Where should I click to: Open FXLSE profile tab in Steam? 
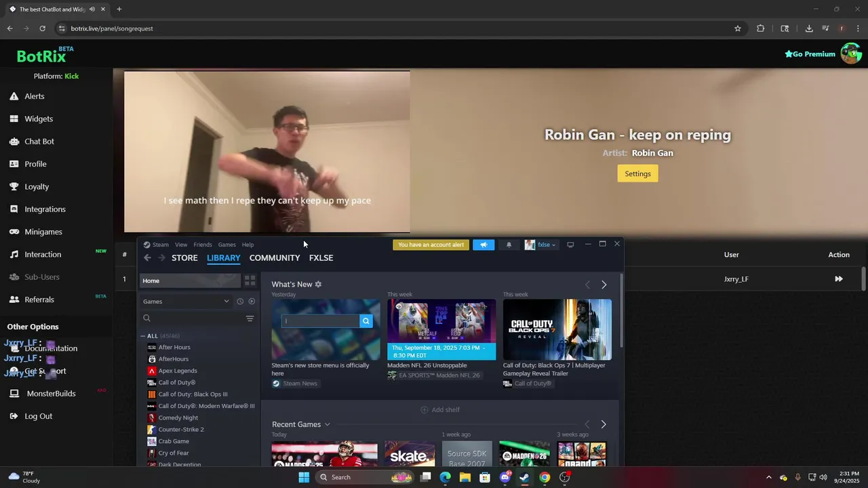tap(321, 258)
